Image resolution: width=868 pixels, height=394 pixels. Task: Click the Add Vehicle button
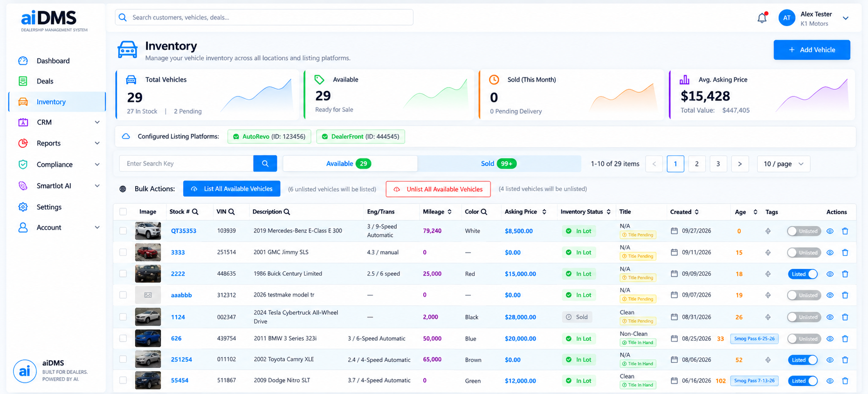pyautogui.click(x=812, y=50)
